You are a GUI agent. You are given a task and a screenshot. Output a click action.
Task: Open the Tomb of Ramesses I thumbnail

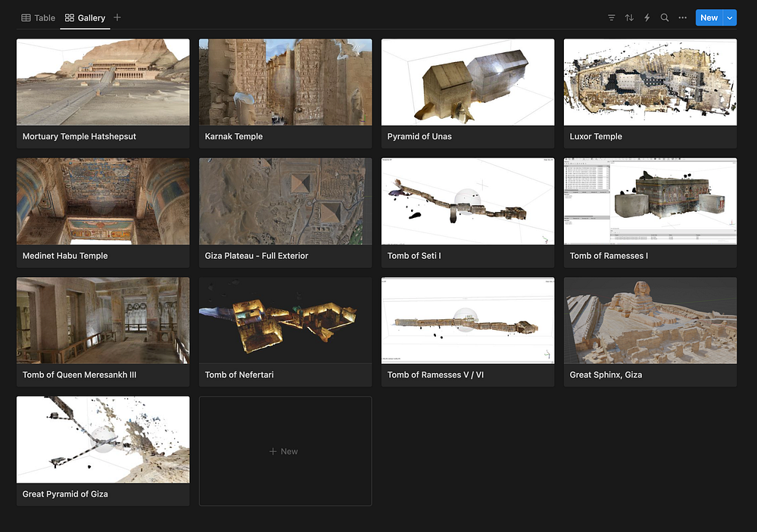point(650,201)
